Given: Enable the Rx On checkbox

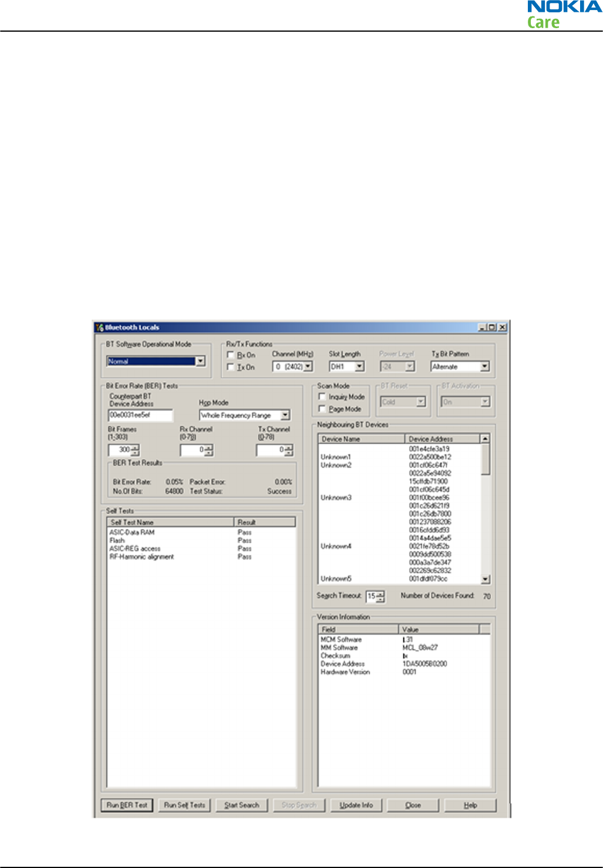Looking at the screenshot, I should coord(231,355).
